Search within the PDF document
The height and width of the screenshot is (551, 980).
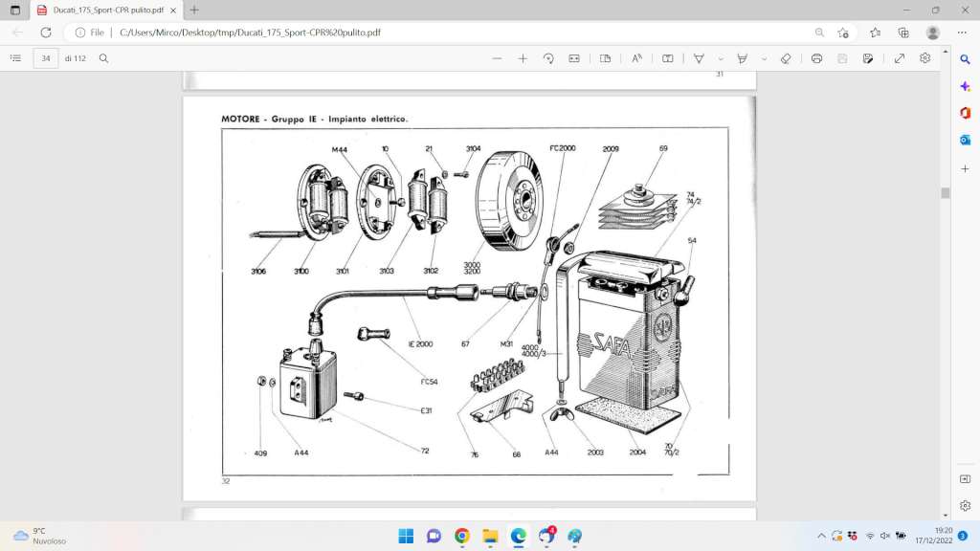103,58
